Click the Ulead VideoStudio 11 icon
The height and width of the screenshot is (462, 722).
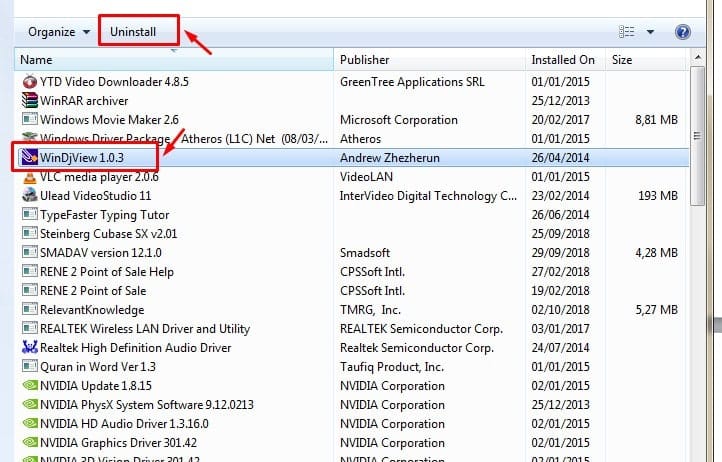pos(29,195)
